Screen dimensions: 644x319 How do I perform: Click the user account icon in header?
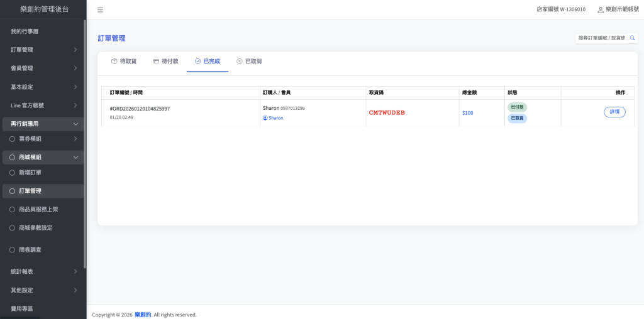pos(600,10)
